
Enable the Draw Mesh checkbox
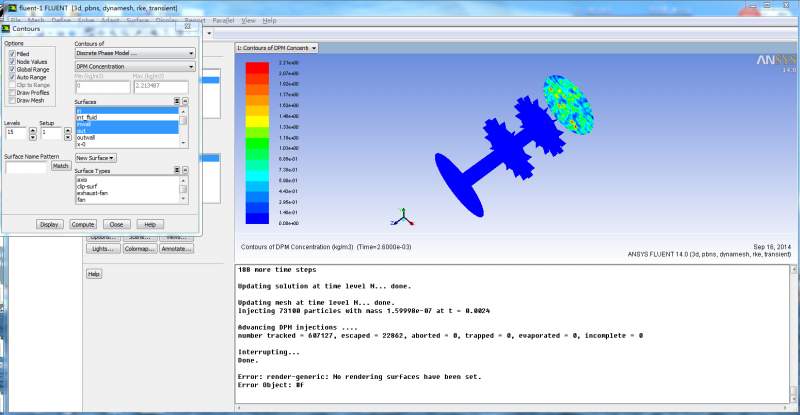tap(12, 101)
